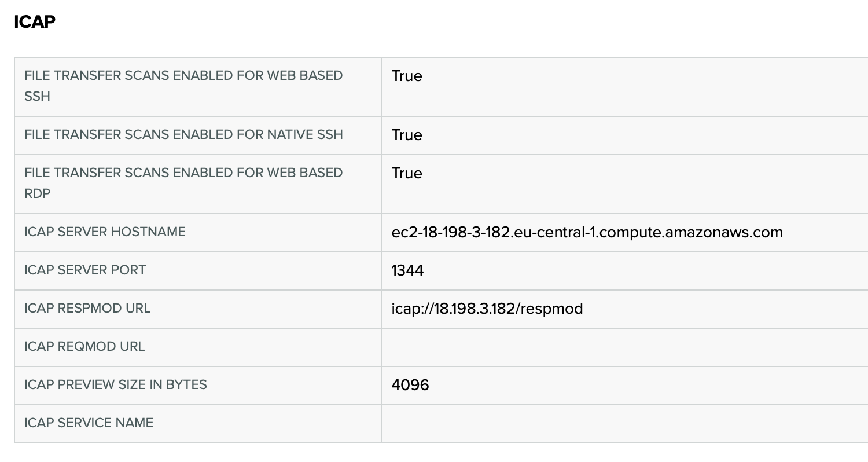The width and height of the screenshot is (868, 462).
Task: Select the ICAP server hostname value
Action: (587, 232)
